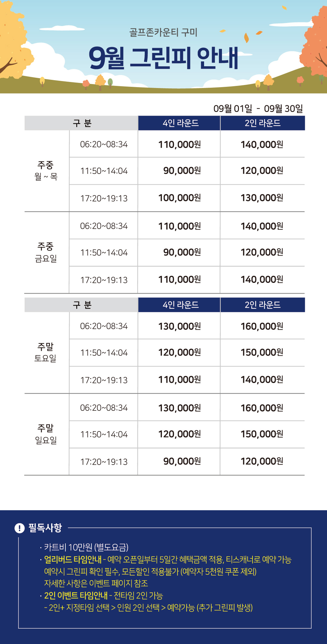Click the second '구 분' header in weekend table

pos(82,305)
